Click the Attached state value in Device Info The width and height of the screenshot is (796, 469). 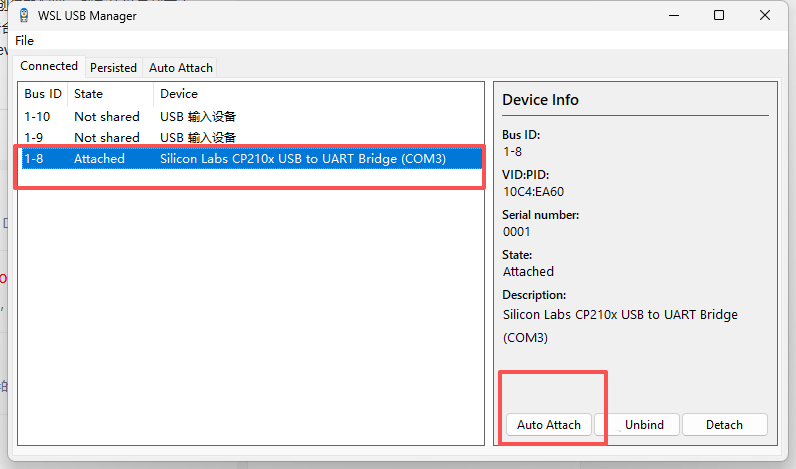tap(528, 272)
